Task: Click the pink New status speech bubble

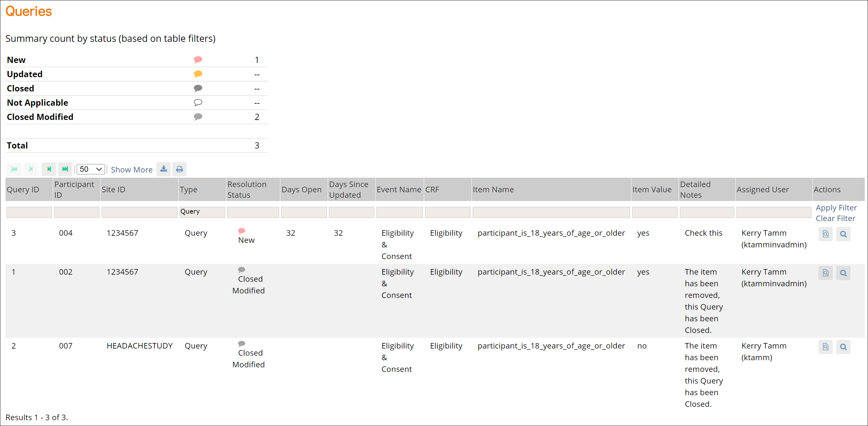Action: pos(198,60)
